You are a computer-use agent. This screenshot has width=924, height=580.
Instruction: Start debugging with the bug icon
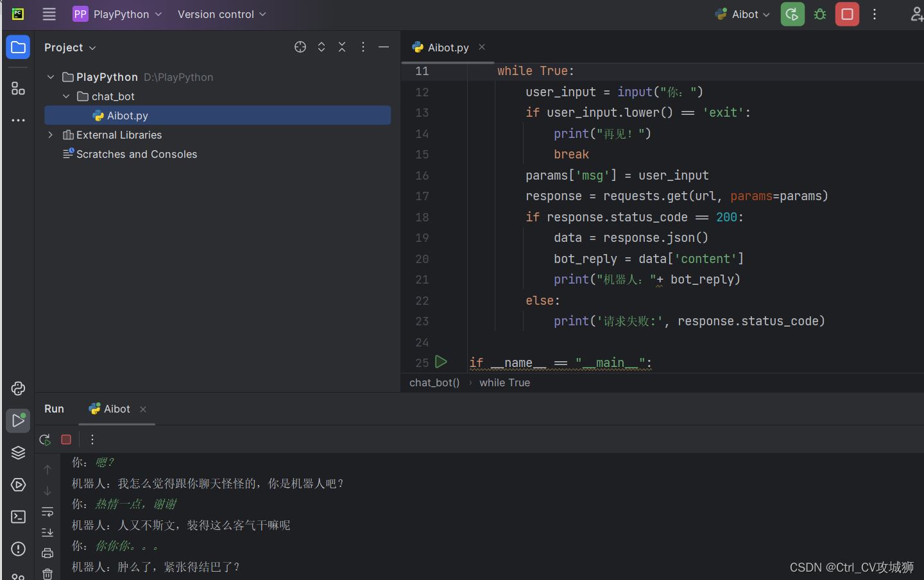[x=820, y=14]
